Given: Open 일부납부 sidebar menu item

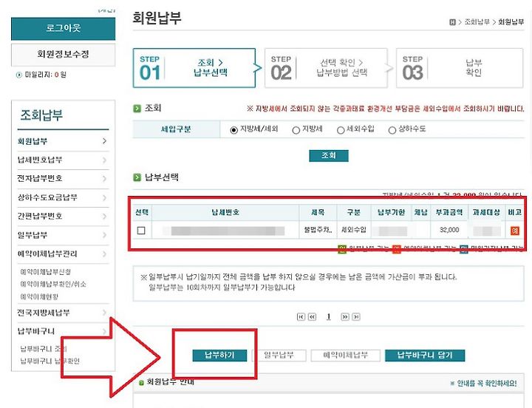Looking at the screenshot, I should 33,235.
